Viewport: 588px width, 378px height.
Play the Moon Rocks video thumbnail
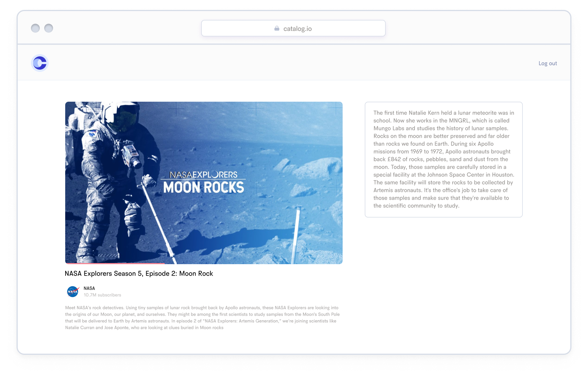pyautogui.click(x=204, y=183)
